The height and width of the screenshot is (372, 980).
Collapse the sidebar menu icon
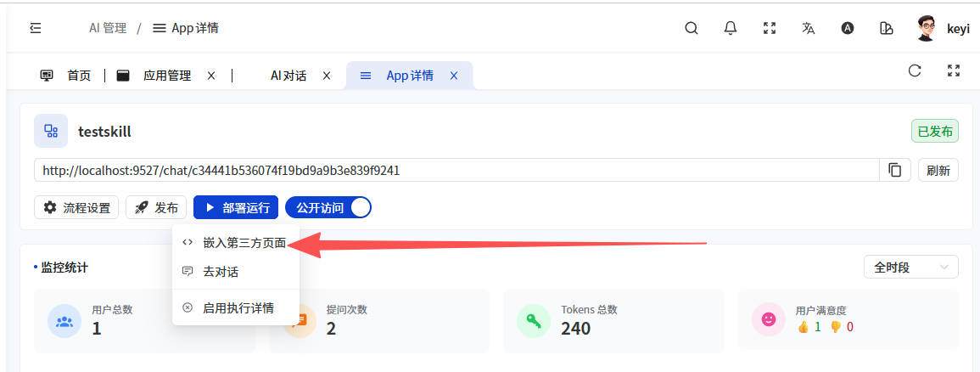point(35,28)
